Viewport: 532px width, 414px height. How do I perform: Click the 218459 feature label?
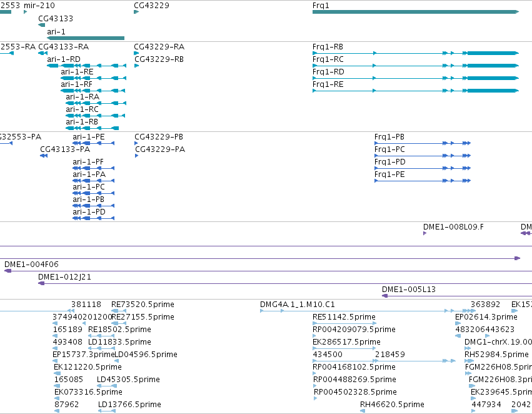point(390,355)
